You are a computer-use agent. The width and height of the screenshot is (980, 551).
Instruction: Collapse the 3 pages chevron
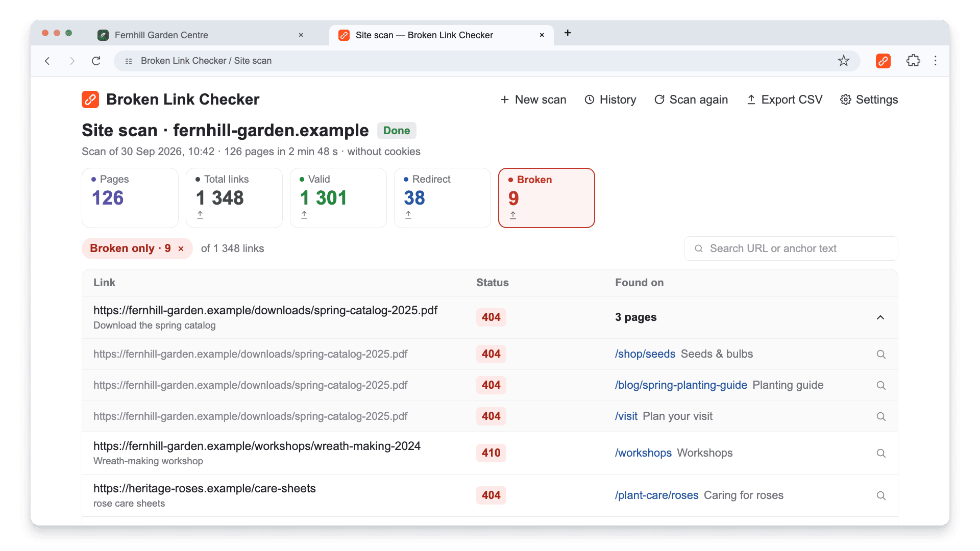880,317
